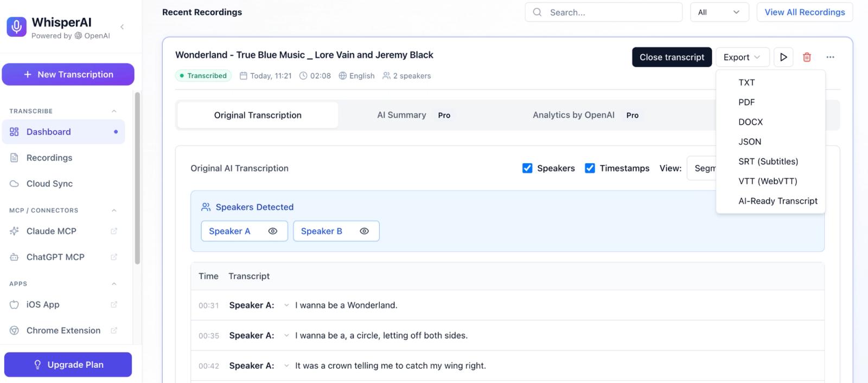The height and width of the screenshot is (383, 868).
Task: Export as PDF
Action: click(x=770, y=102)
